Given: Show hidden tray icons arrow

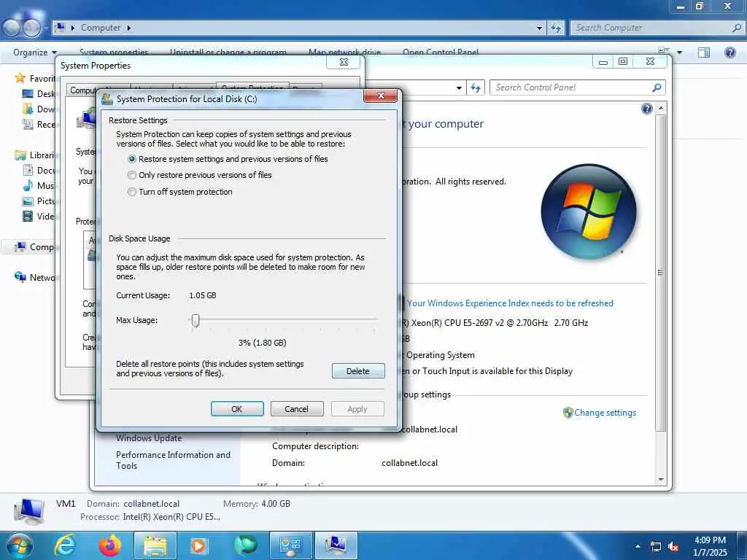Looking at the screenshot, I should [x=638, y=547].
